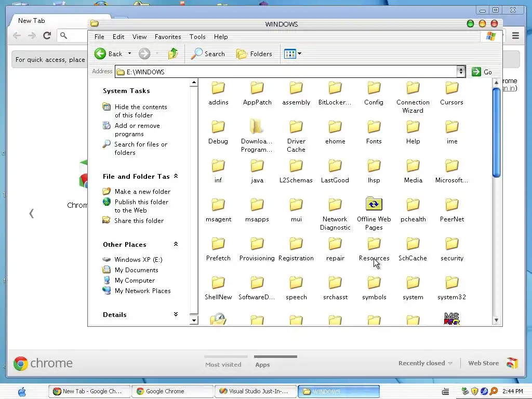Select the Prefetch folder
The width and height of the screenshot is (532, 399).
coord(218,249)
